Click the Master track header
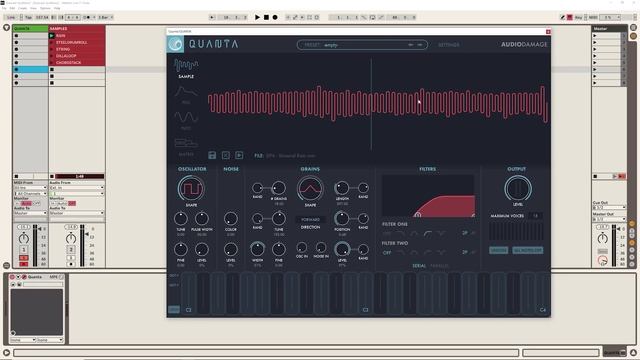This screenshot has width=640, height=360. pyautogui.click(x=609, y=28)
